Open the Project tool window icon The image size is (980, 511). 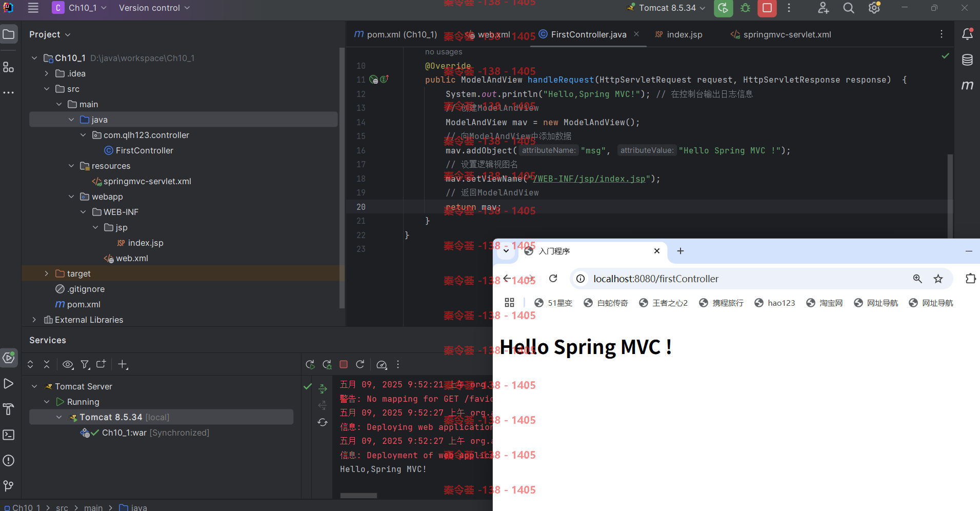pos(9,34)
